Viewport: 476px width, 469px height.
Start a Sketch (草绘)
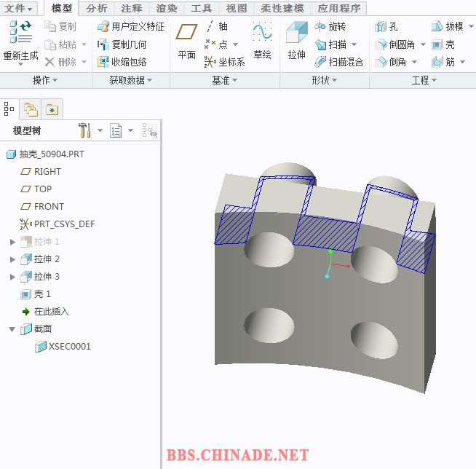262,40
